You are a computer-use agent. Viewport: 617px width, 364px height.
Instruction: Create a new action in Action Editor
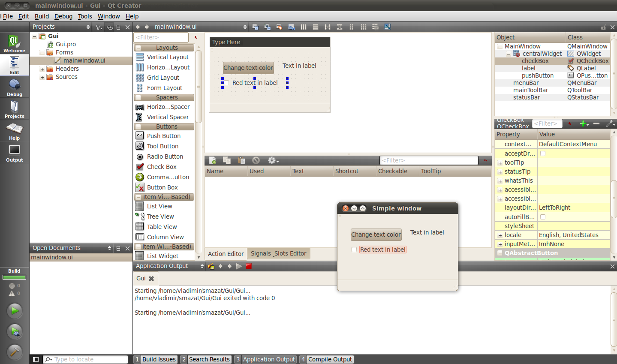[x=212, y=160]
